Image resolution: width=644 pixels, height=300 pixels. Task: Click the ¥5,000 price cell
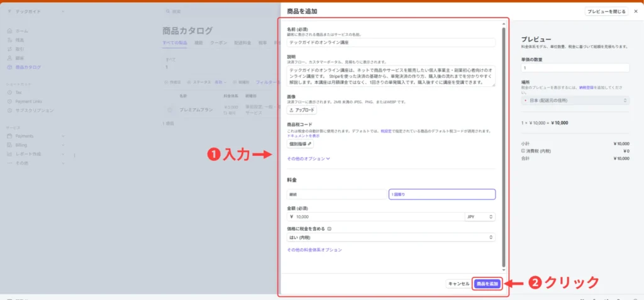coord(231,107)
